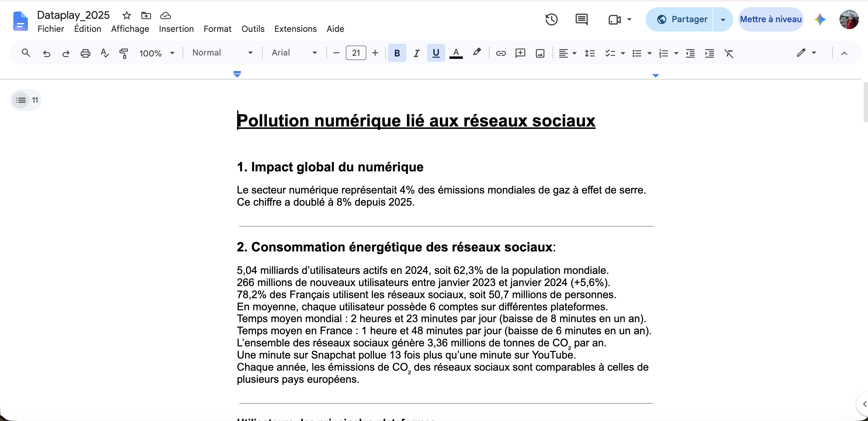This screenshot has height=421, width=868.
Task: Toggle italic formatting
Action: (416, 53)
